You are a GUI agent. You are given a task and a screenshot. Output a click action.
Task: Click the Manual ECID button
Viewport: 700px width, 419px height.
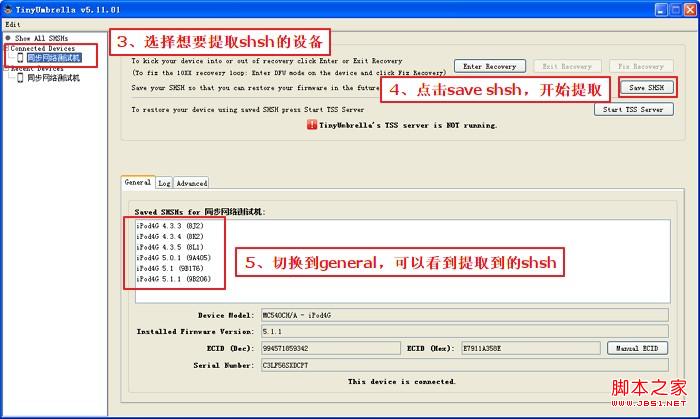(x=638, y=348)
